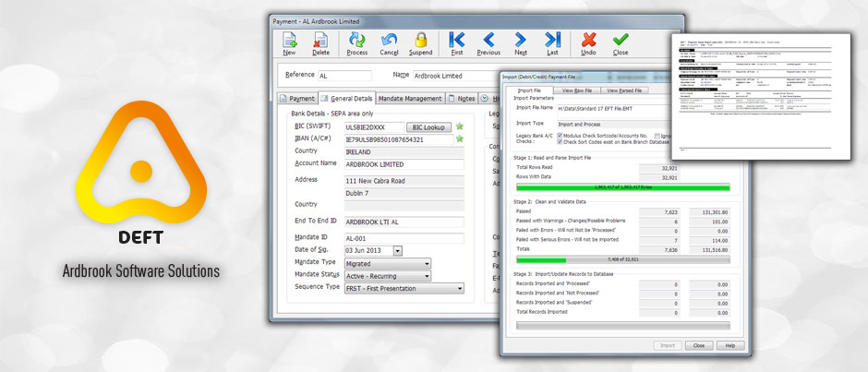Click the BIC Lookup button
Screen dimensions: 868x372
coord(429,127)
